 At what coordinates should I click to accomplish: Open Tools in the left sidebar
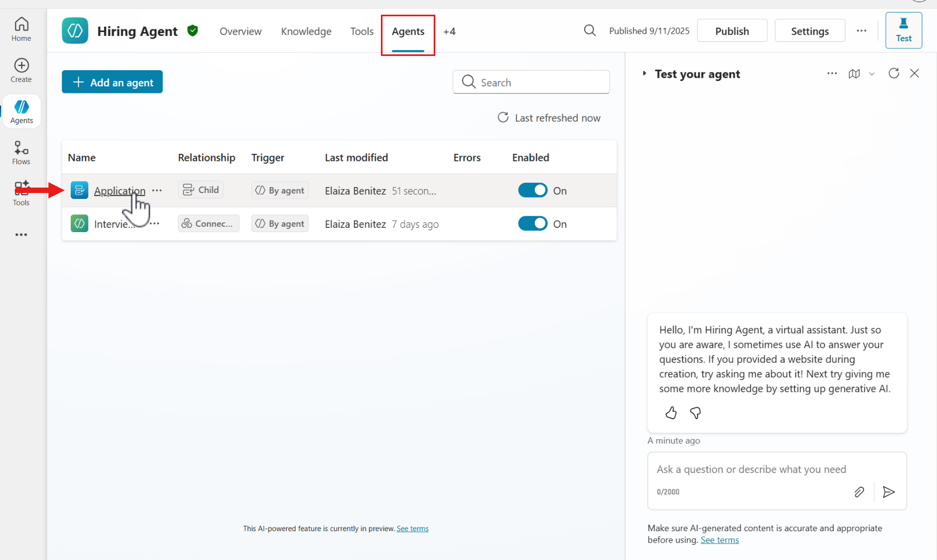(x=21, y=194)
